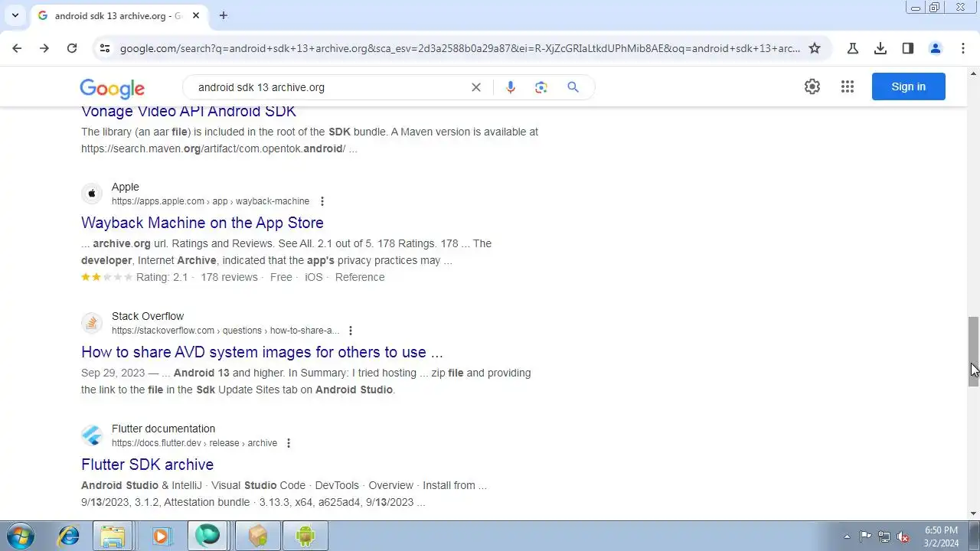Viewport: 980px width, 551px height.
Task: Click the vertical scrollbar thumb
Action: pos(973,351)
